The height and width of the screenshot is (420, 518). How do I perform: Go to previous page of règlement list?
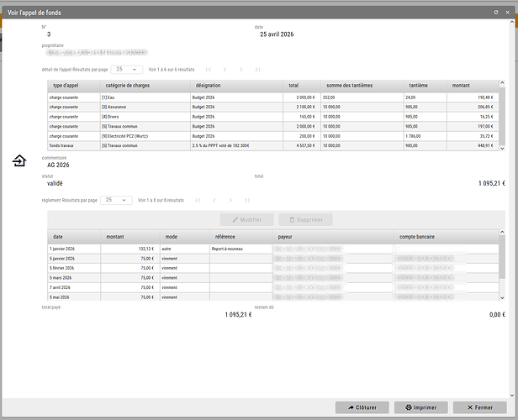[x=214, y=200]
